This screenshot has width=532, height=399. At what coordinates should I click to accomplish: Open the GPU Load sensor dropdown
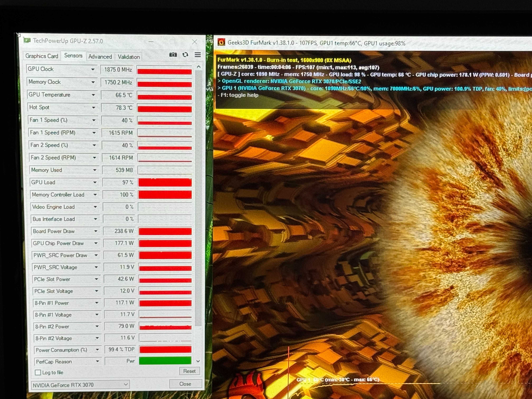point(95,182)
